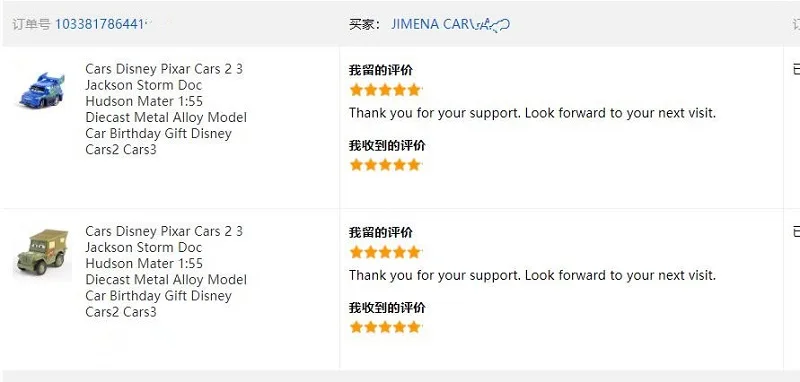
Task: Click third star in first 我收到的评价 rating
Action: coord(385,165)
